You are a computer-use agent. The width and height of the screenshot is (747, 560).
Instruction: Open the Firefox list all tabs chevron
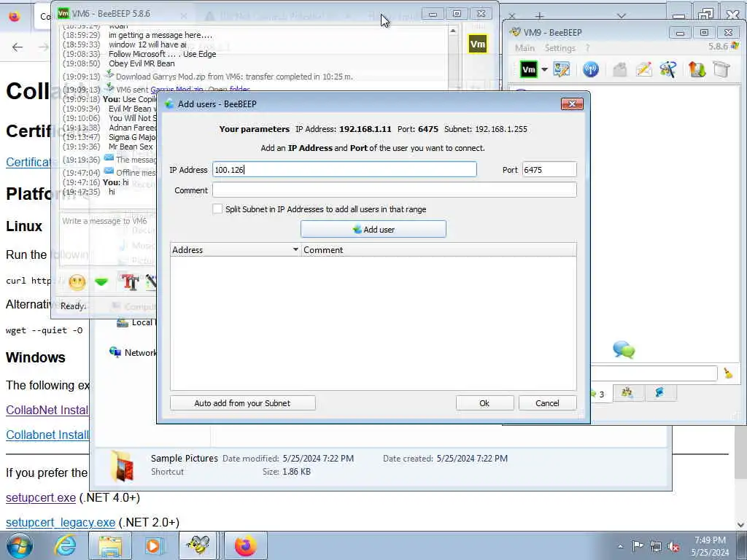(621, 16)
